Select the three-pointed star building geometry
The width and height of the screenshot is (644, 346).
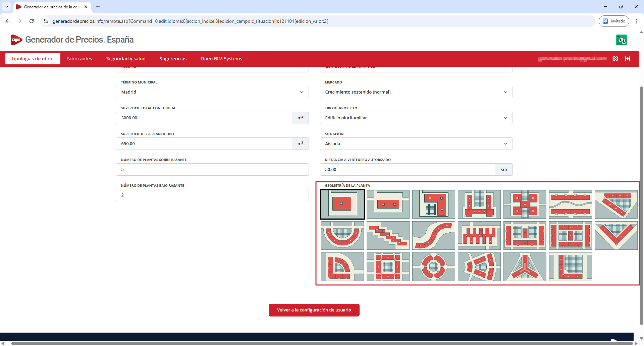(x=525, y=267)
